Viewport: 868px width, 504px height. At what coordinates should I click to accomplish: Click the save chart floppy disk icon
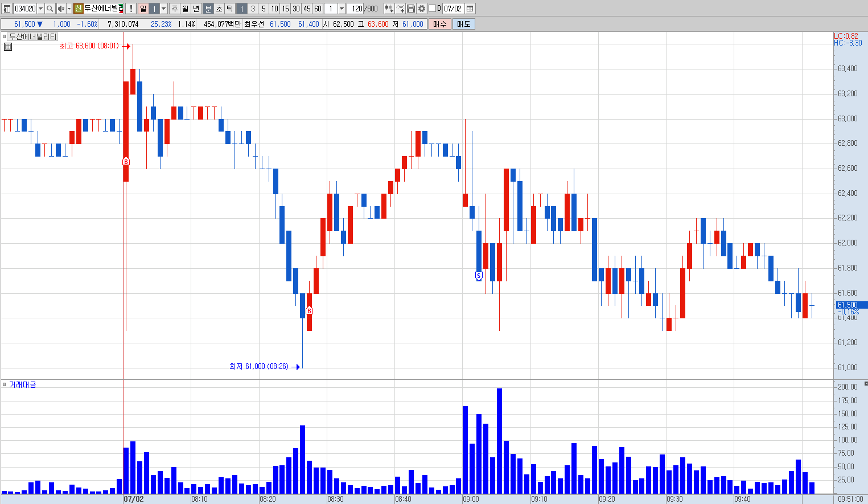(411, 9)
